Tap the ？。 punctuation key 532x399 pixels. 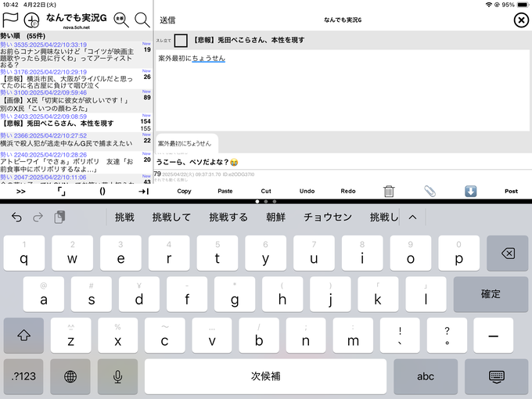coord(447,335)
